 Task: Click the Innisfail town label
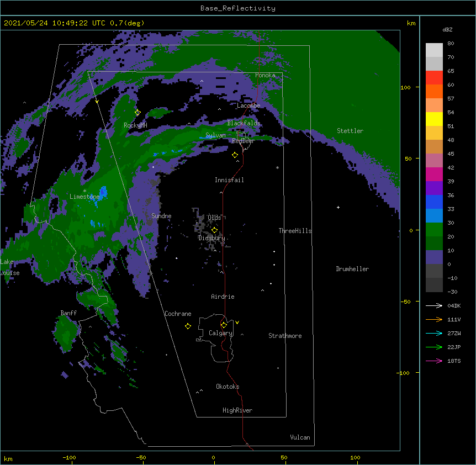click(229, 180)
